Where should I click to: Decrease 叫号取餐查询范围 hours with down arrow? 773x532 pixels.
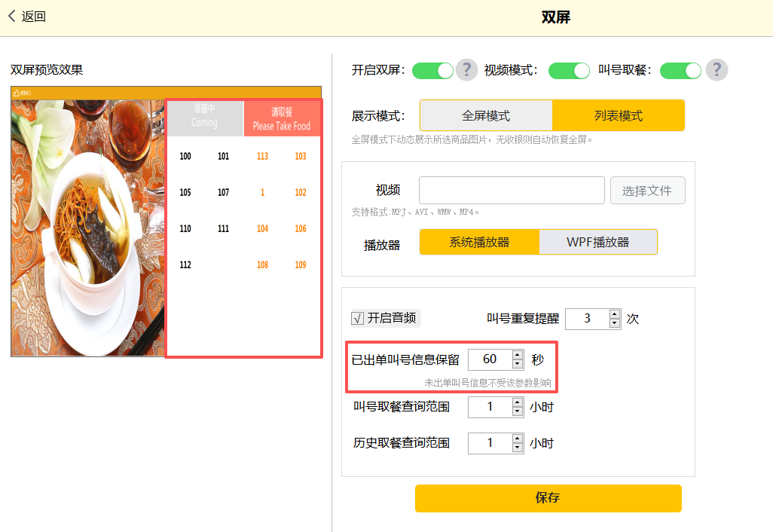click(517, 412)
